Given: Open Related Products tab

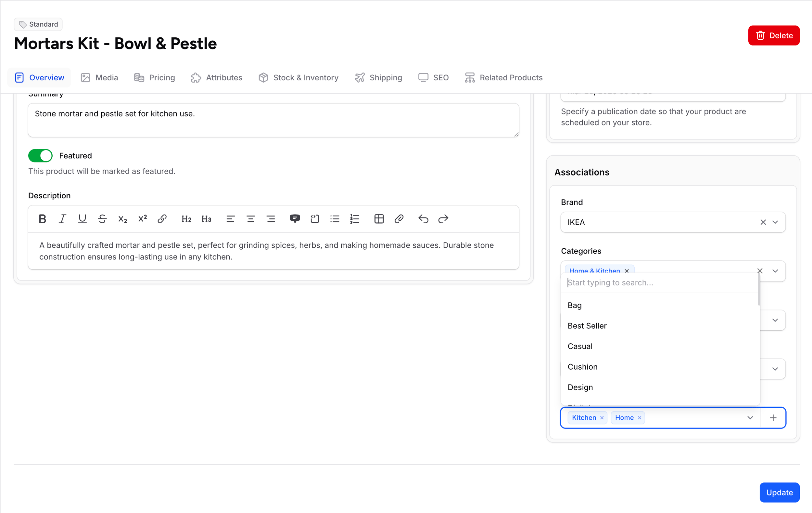Looking at the screenshot, I should pos(504,78).
